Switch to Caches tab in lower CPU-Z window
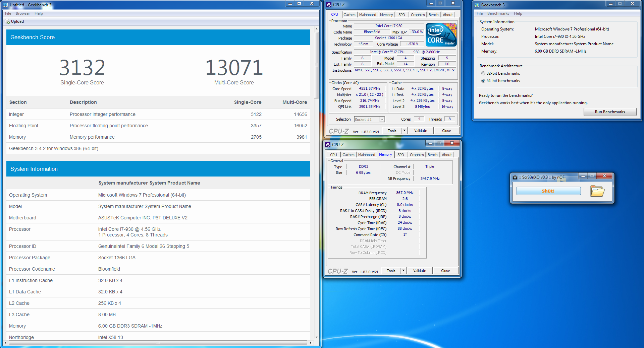The image size is (644, 348). [x=348, y=155]
